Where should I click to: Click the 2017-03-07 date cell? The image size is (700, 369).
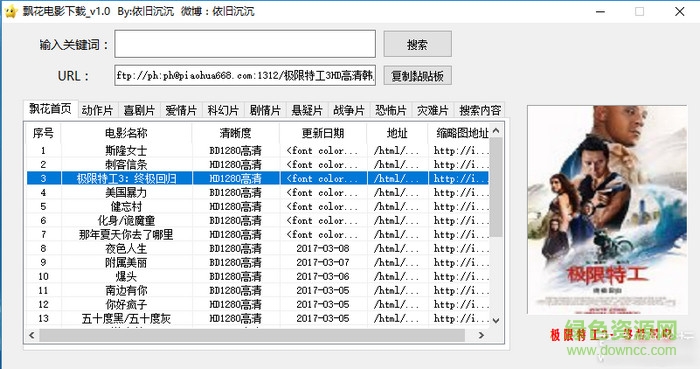323,262
